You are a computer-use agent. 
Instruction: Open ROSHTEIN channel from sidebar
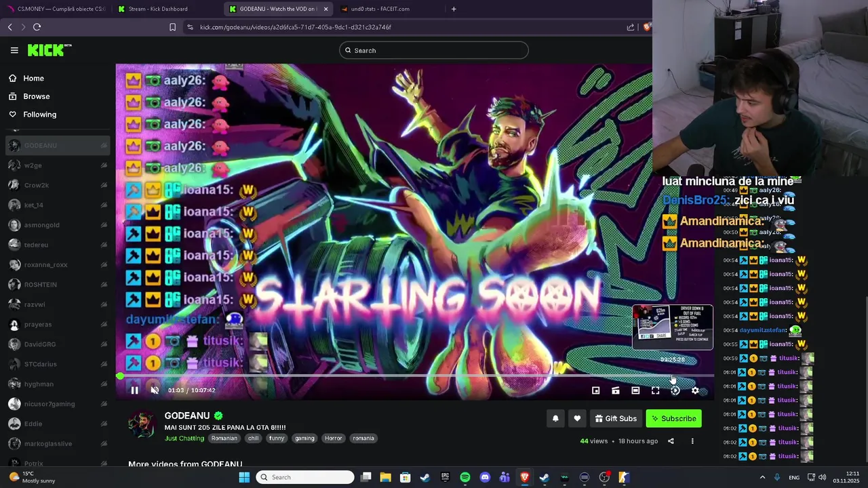[x=58, y=285]
